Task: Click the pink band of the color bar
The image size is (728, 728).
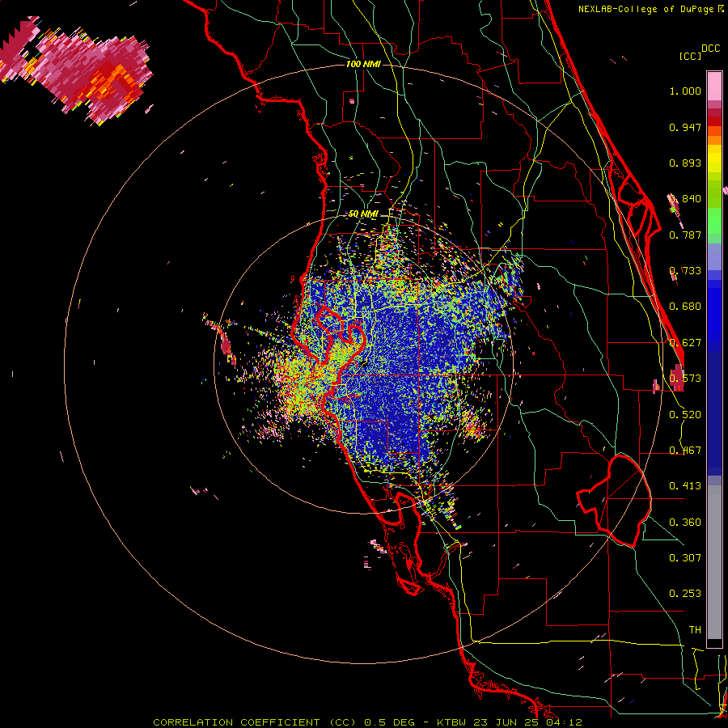Action: tap(714, 86)
